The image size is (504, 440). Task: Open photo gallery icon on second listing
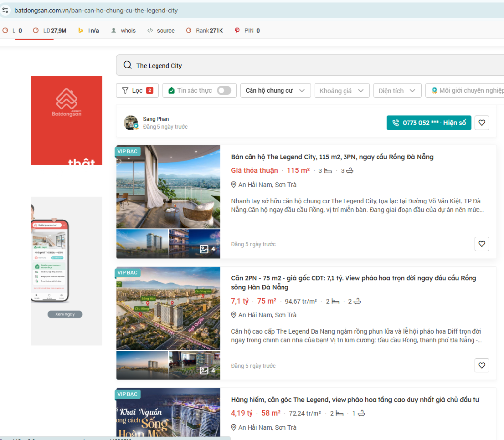coord(207,371)
